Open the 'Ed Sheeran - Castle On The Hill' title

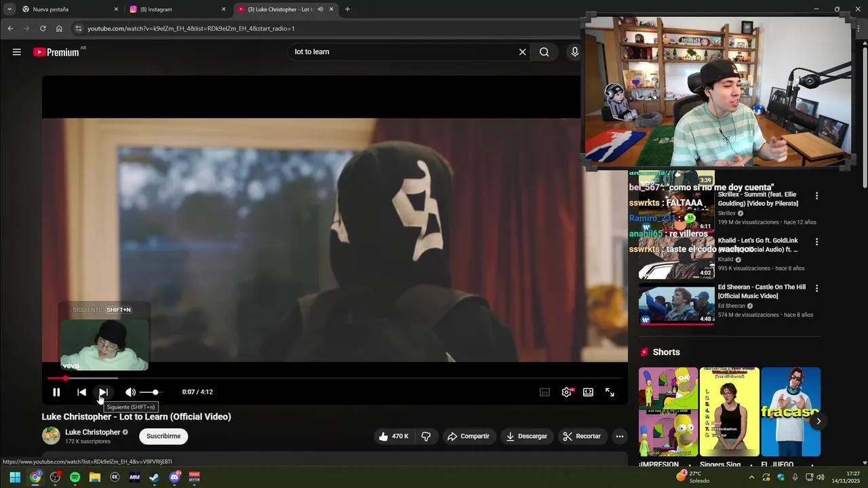point(762,291)
